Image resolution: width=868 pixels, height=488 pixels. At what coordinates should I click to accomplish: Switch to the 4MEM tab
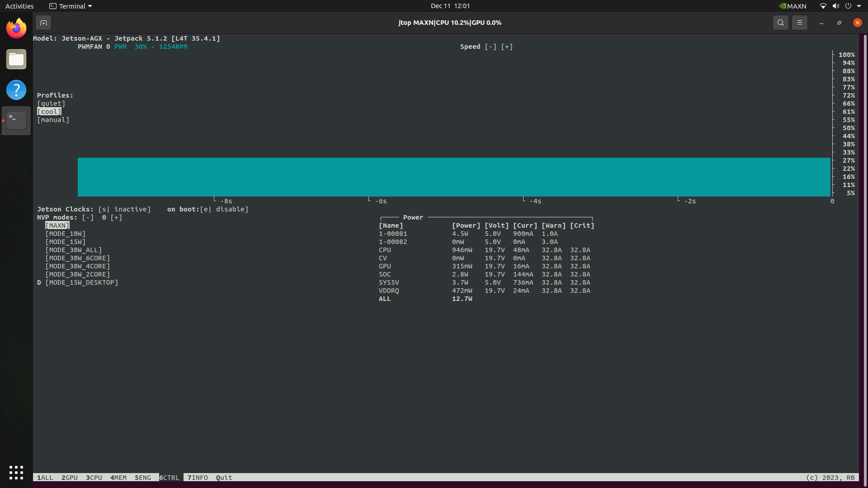tap(118, 478)
